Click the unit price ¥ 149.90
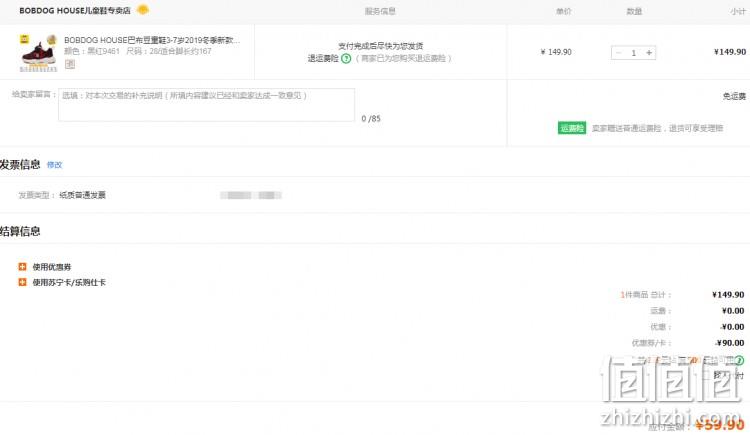Screen dimensions: 750x435 pos(556,52)
